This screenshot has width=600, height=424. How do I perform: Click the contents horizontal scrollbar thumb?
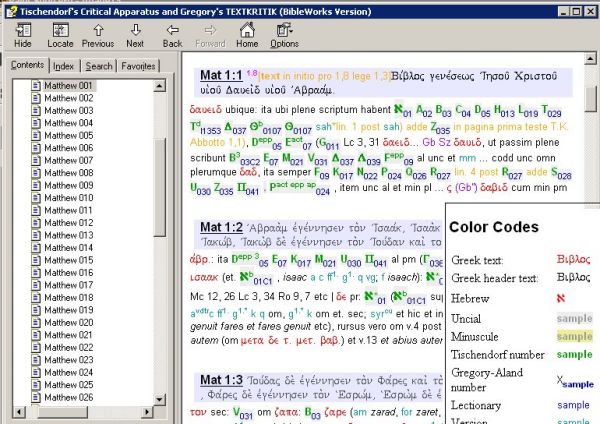click(62, 412)
